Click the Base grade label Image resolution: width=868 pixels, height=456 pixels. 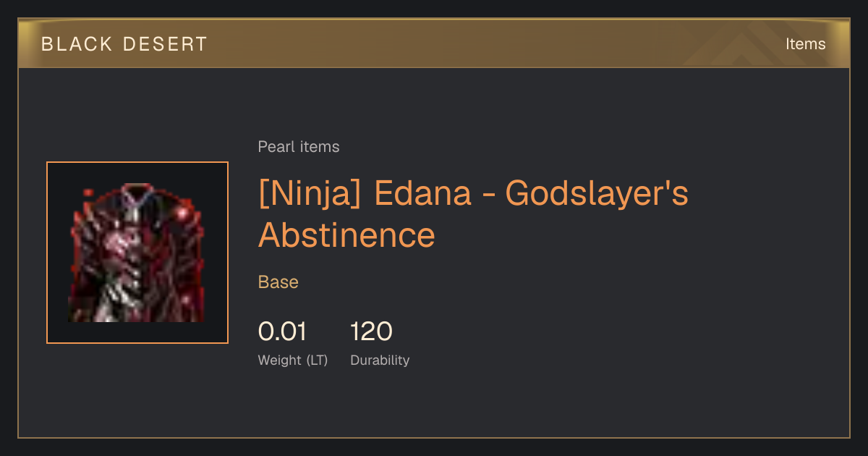(x=278, y=282)
